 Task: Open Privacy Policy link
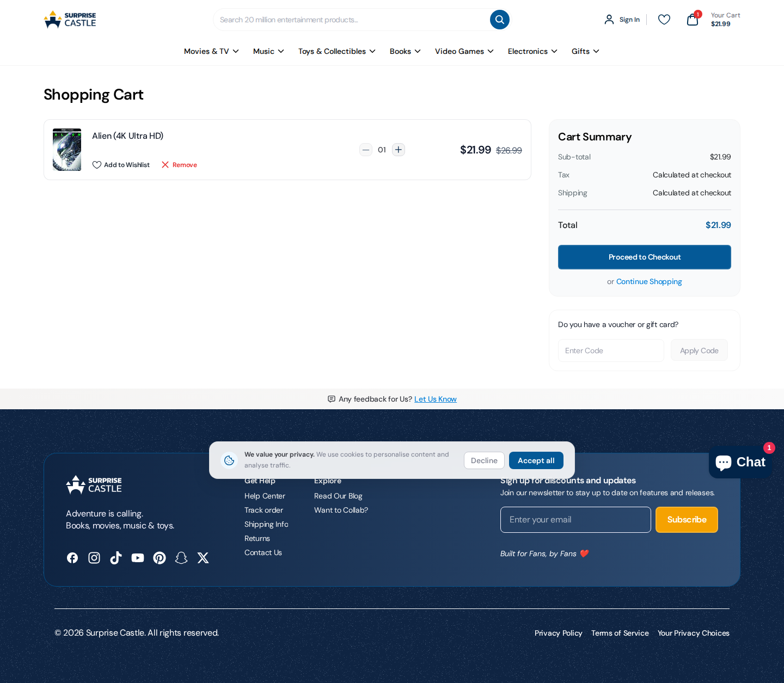[558, 633]
